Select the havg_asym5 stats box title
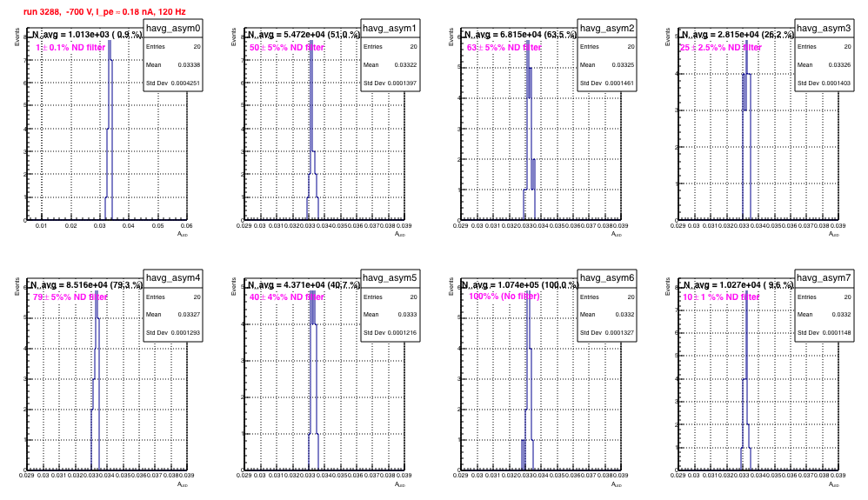The height and width of the screenshot is (500, 868). (x=390, y=278)
